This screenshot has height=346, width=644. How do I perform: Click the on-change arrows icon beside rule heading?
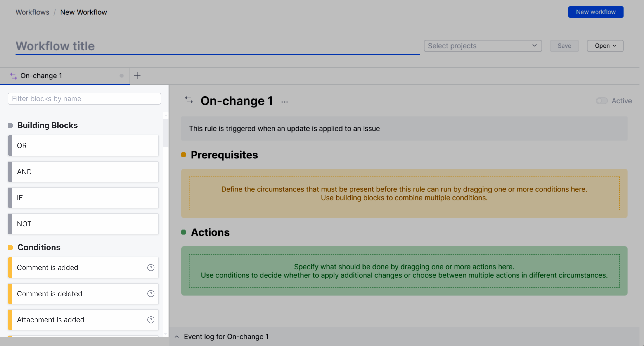pos(189,100)
